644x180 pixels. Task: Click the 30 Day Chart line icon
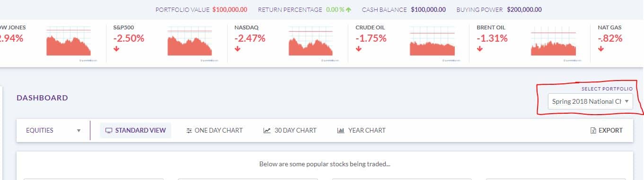267,130
